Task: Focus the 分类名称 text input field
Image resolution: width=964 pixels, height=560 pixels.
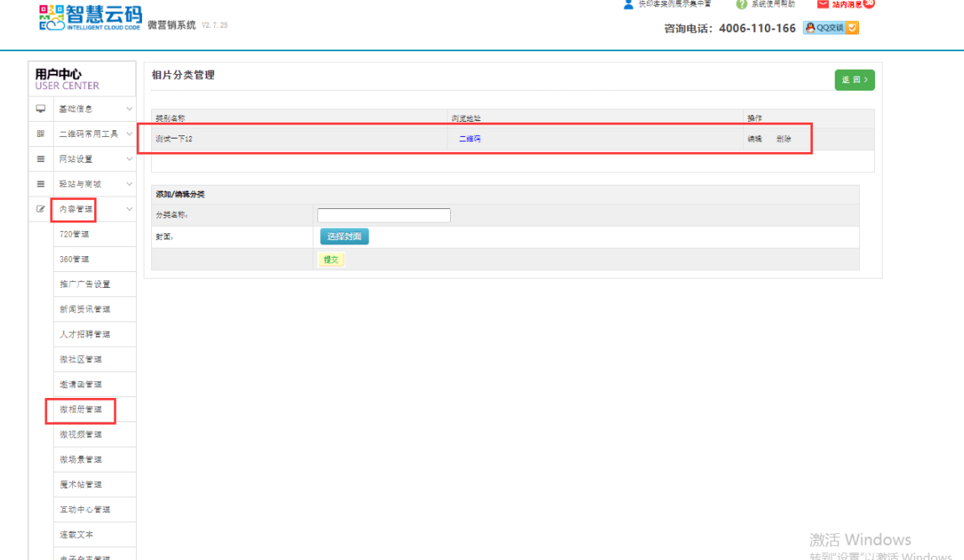Action: [x=384, y=216]
